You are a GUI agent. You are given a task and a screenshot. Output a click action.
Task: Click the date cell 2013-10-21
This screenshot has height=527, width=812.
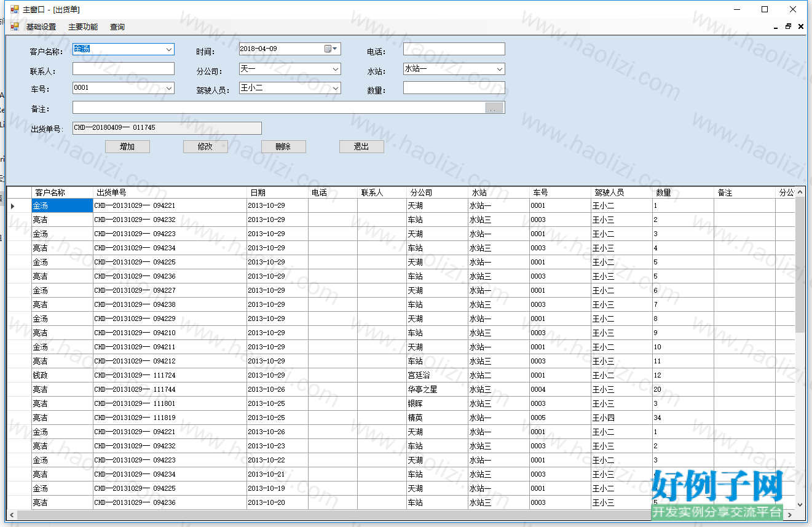pyautogui.click(x=277, y=475)
